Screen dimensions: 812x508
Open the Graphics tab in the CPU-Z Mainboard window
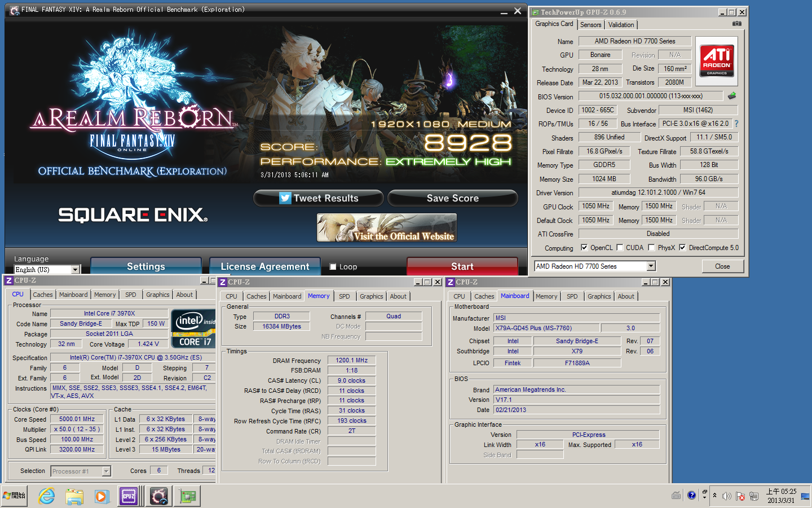(x=599, y=296)
